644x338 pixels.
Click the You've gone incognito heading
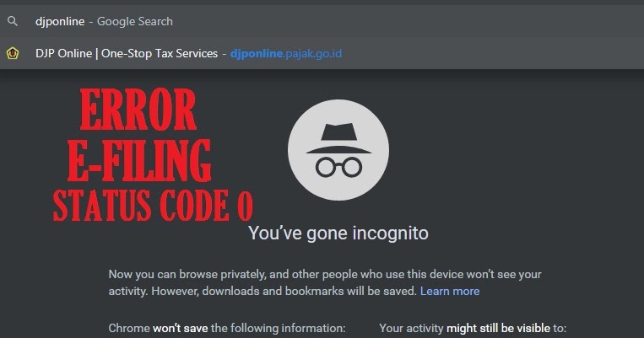click(338, 233)
